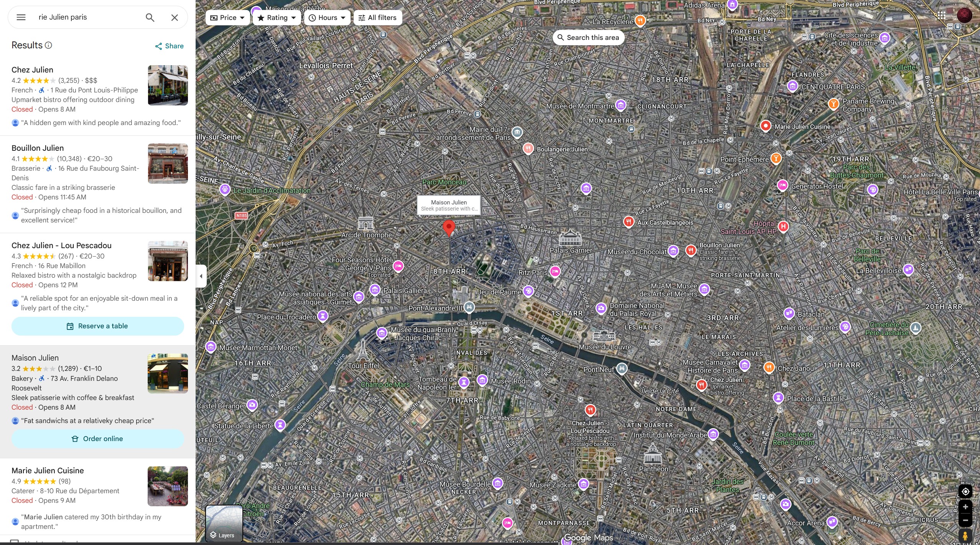Click the Arc de Triomphe landmark icon
The height and width of the screenshot is (545, 980).
[x=366, y=223]
